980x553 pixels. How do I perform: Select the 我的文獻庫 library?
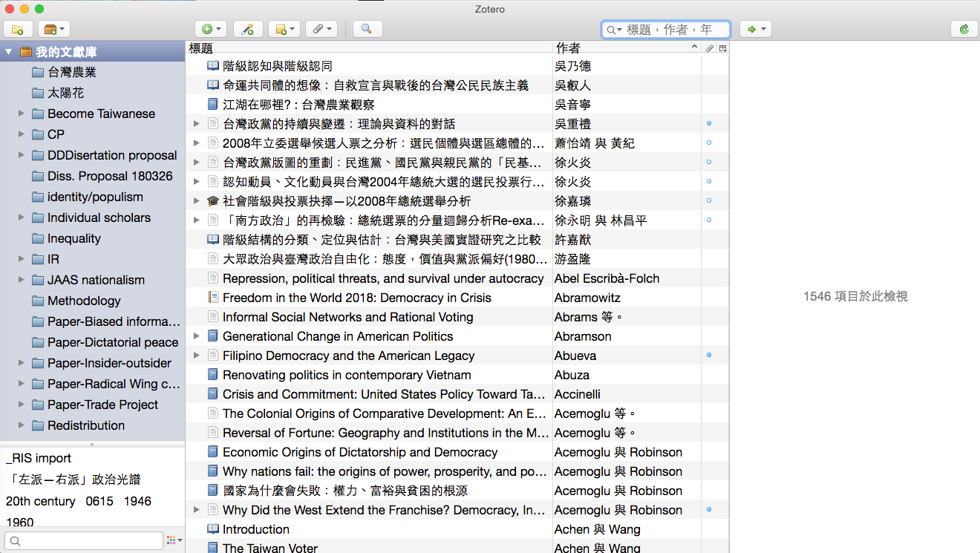(66, 52)
